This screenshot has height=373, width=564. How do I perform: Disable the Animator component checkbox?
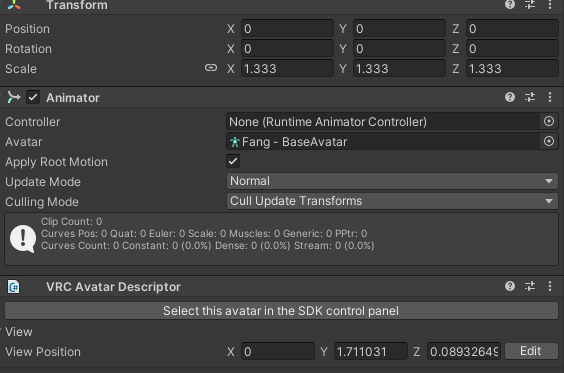[x=33, y=97]
